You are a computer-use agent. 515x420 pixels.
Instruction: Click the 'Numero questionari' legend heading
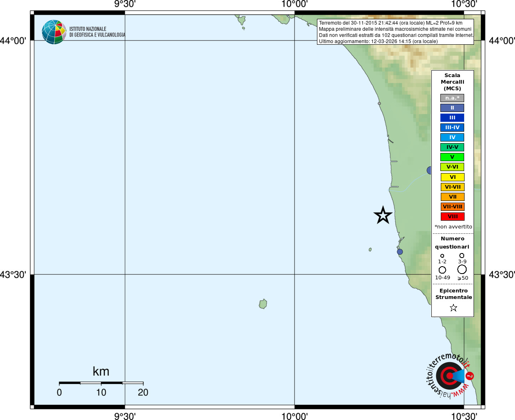pos(452,243)
